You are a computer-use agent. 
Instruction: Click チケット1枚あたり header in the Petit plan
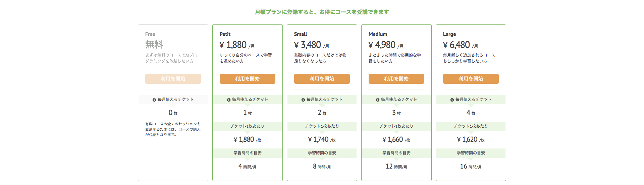coord(248,126)
